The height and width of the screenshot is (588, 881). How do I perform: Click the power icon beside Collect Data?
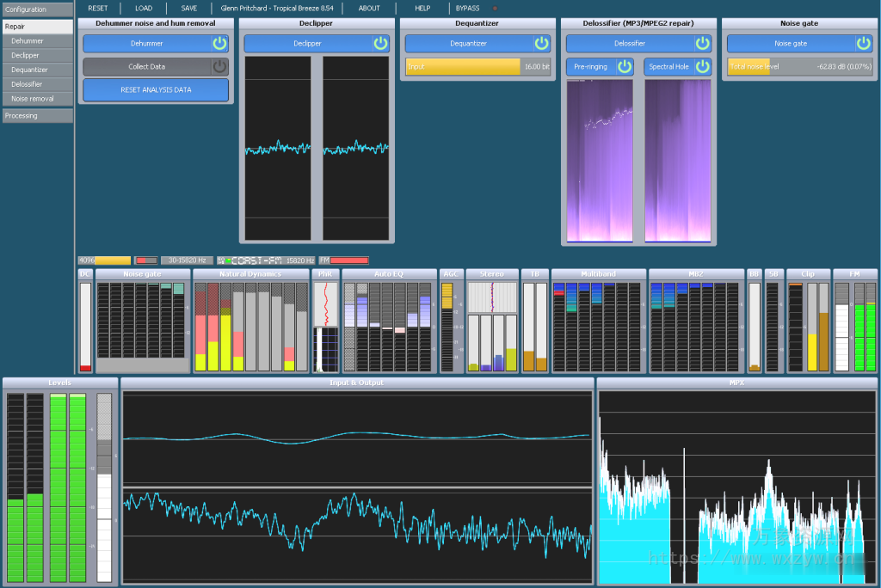pyautogui.click(x=219, y=67)
